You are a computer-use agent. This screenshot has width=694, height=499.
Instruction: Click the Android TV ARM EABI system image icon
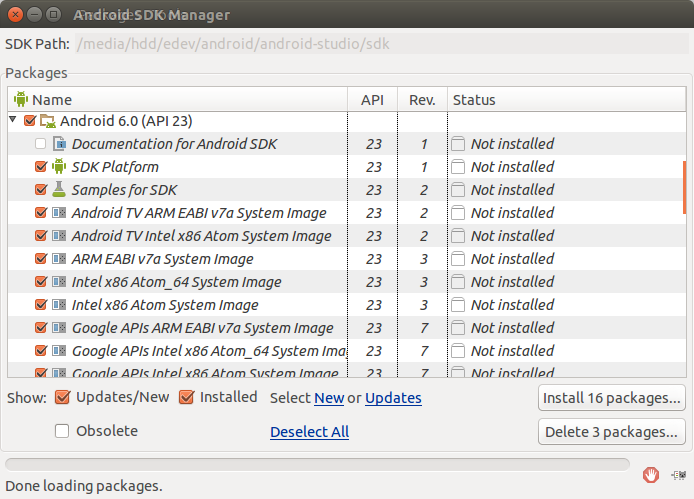click(59, 213)
